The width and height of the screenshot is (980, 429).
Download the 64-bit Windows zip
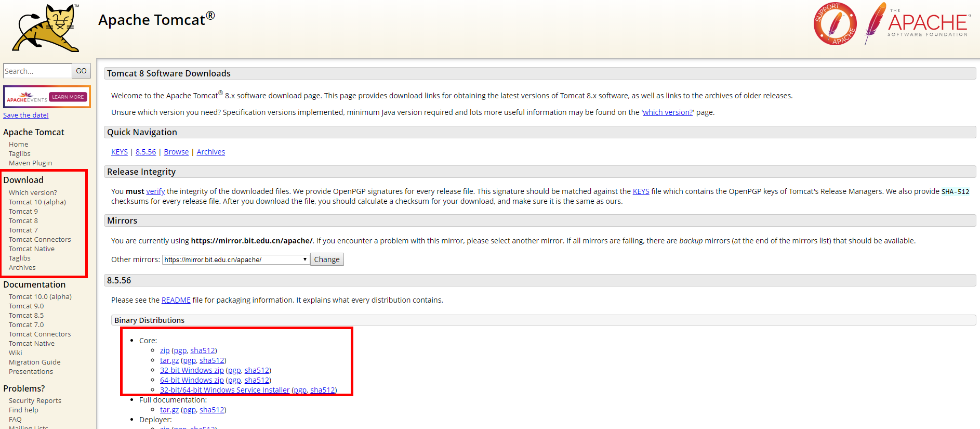pos(192,380)
